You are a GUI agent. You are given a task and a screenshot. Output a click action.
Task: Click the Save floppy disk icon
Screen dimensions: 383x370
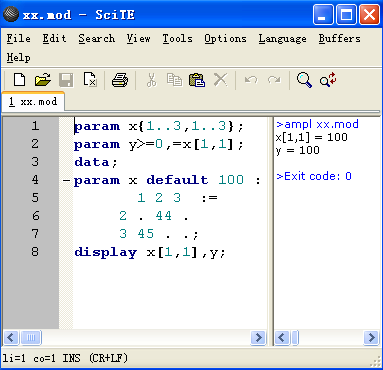(66, 80)
